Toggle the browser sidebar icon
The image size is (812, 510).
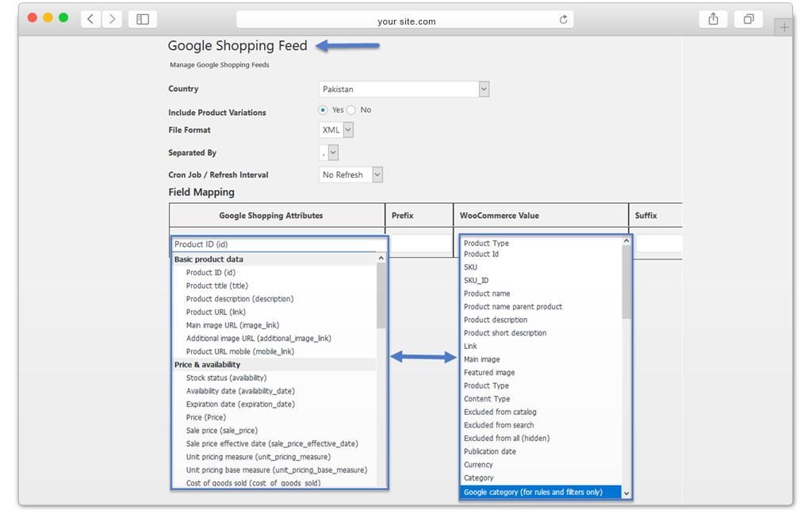pos(143,19)
